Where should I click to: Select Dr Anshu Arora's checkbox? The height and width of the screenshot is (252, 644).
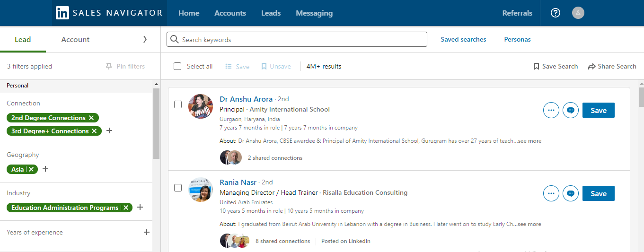(178, 104)
